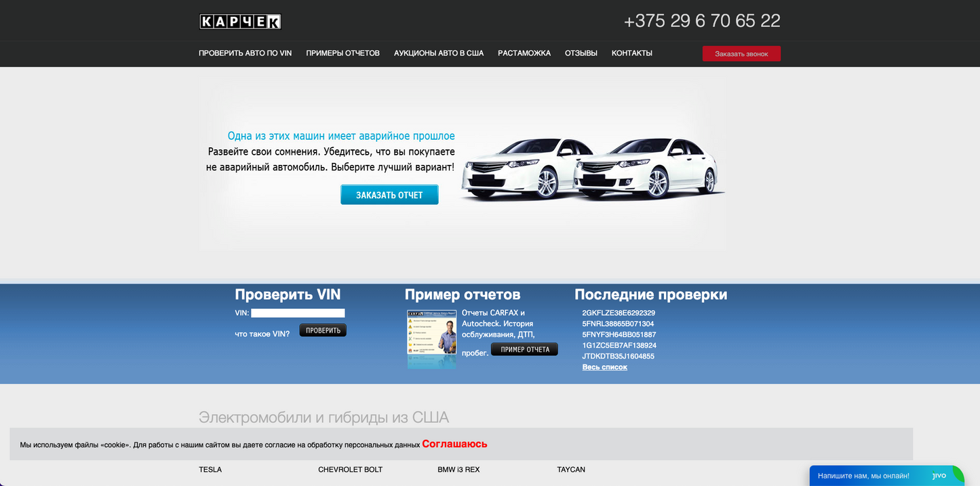Open the 'Растаможка' menu item

(524, 53)
